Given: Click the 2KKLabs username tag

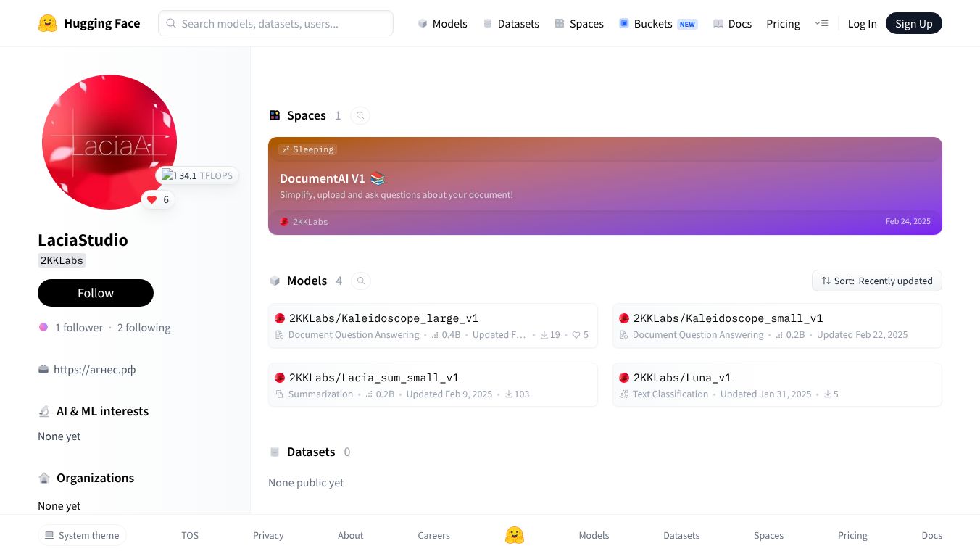Looking at the screenshot, I should [62, 260].
